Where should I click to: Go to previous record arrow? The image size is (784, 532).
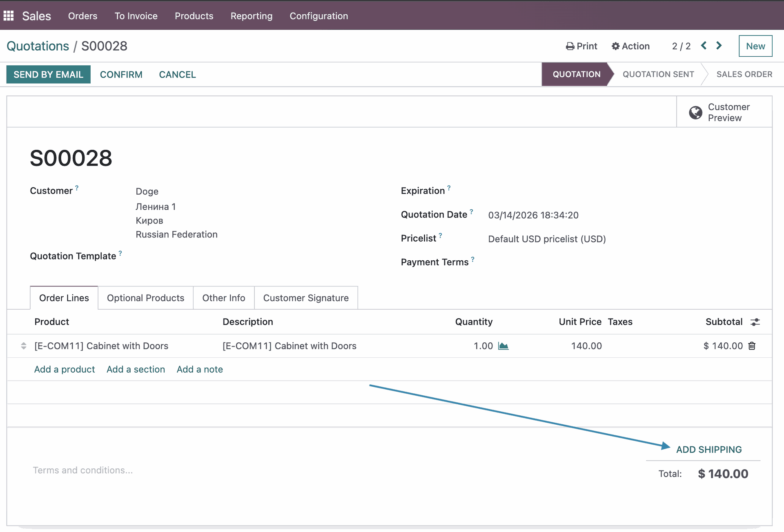tap(704, 46)
